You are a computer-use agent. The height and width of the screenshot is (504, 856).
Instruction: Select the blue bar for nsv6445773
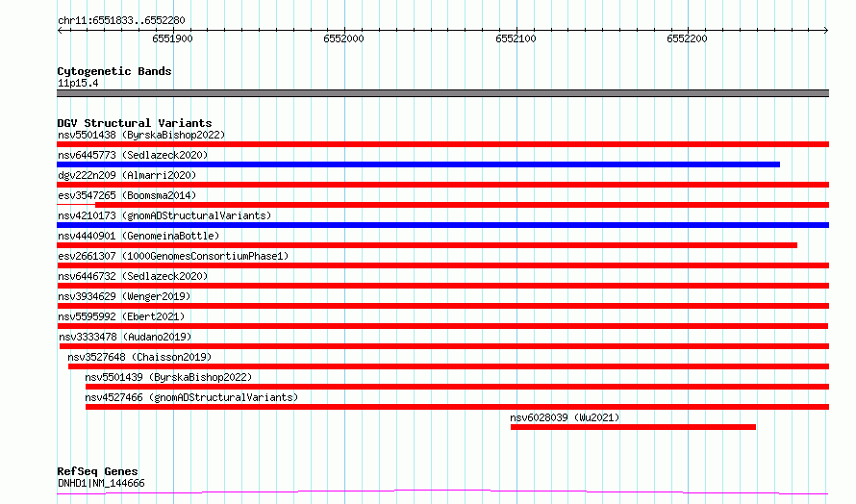(418, 164)
